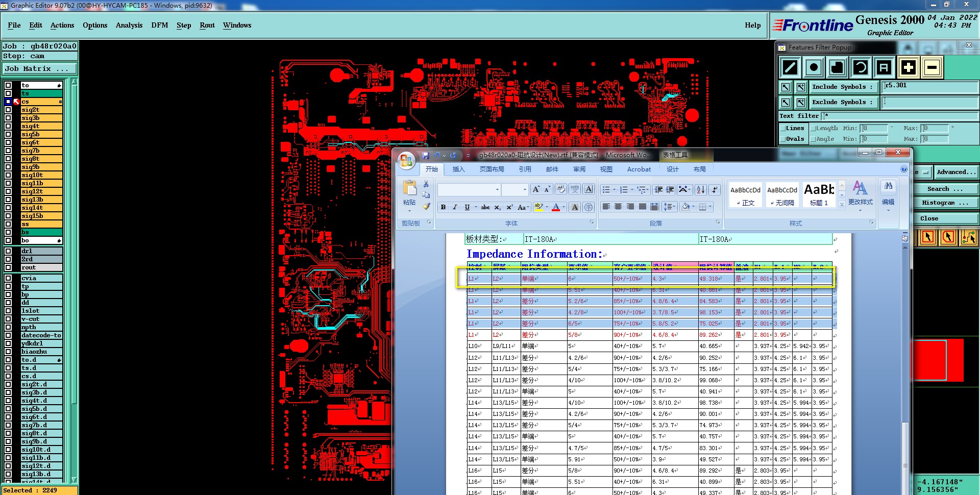Click text highlight color swatch in Word
The height and width of the screenshot is (495, 980).
[538, 207]
